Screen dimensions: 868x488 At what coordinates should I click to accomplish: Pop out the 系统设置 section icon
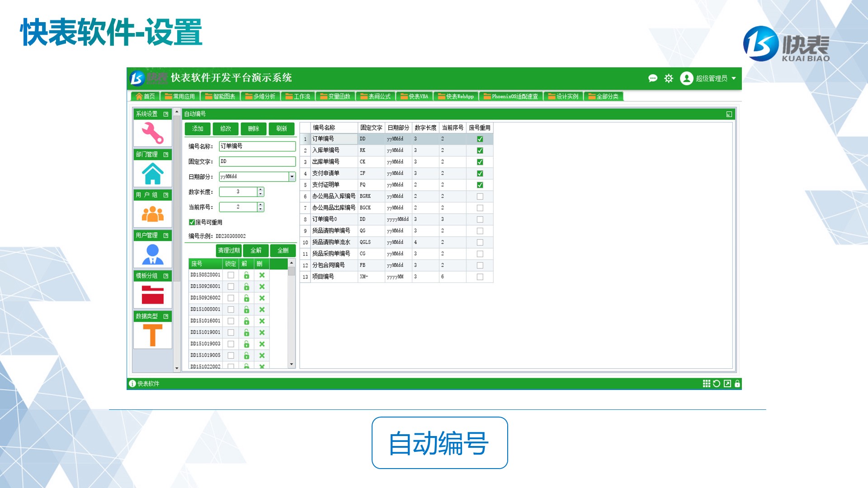pyautogui.click(x=166, y=114)
